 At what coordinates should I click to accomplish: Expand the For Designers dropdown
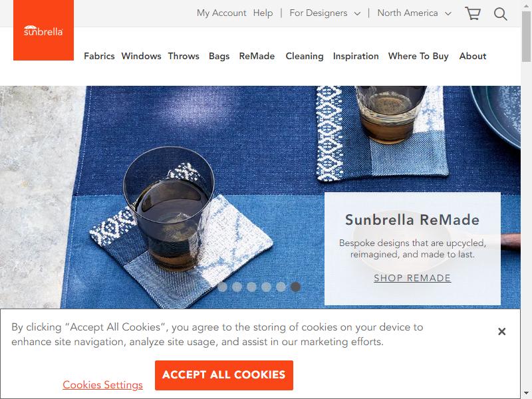pos(325,13)
